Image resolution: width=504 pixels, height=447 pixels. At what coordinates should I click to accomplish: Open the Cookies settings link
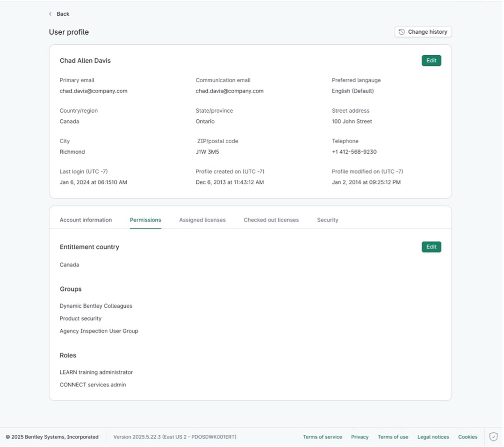[x=467, y=437]
